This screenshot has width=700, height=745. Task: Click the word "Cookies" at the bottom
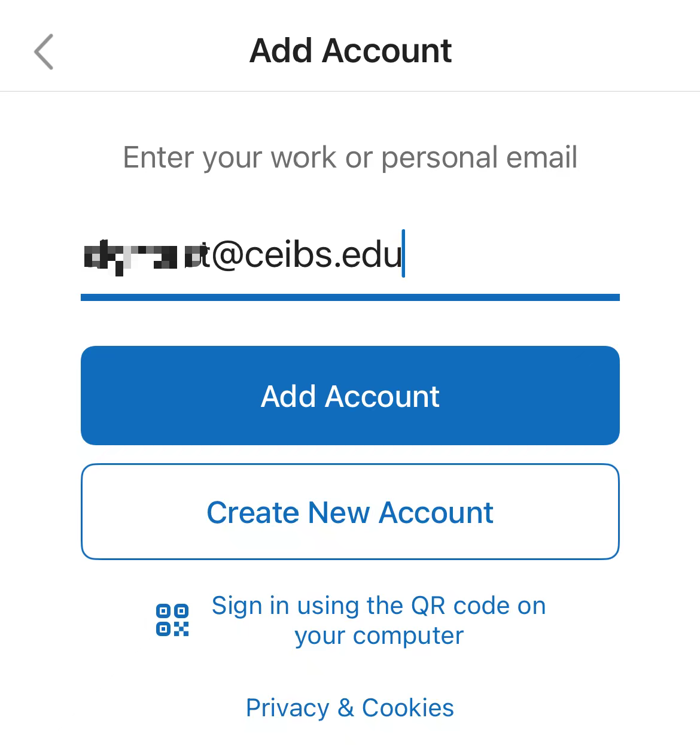[408, 708]
